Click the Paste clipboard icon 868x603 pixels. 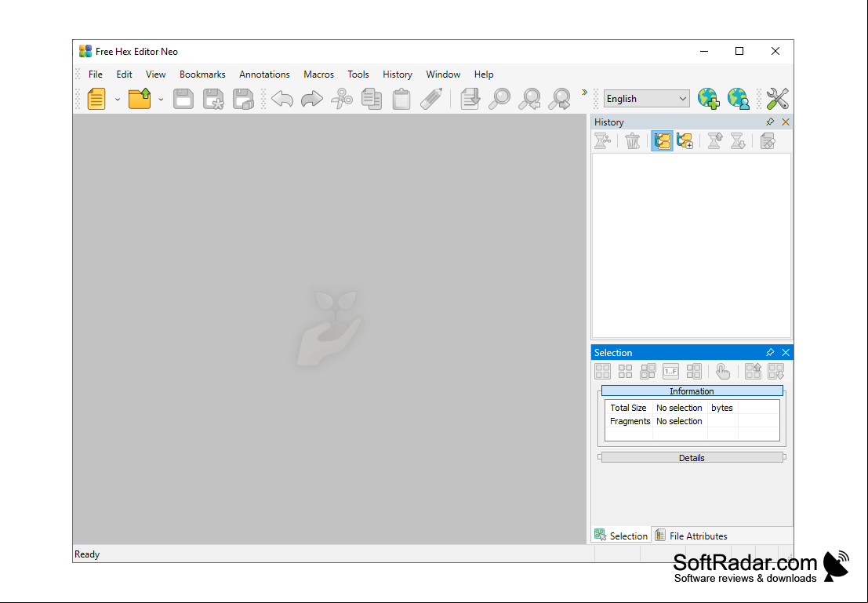(x=401, y=99)
